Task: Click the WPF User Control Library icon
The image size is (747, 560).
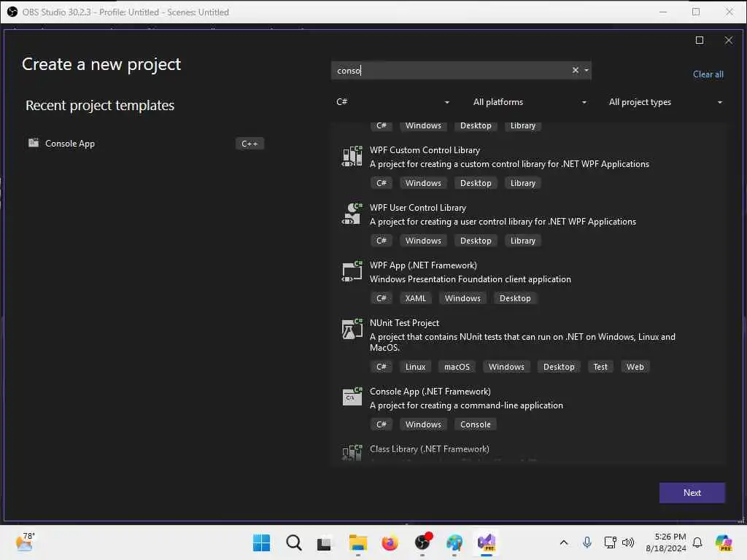Action: pyautogui.click(x=352, y=214)
